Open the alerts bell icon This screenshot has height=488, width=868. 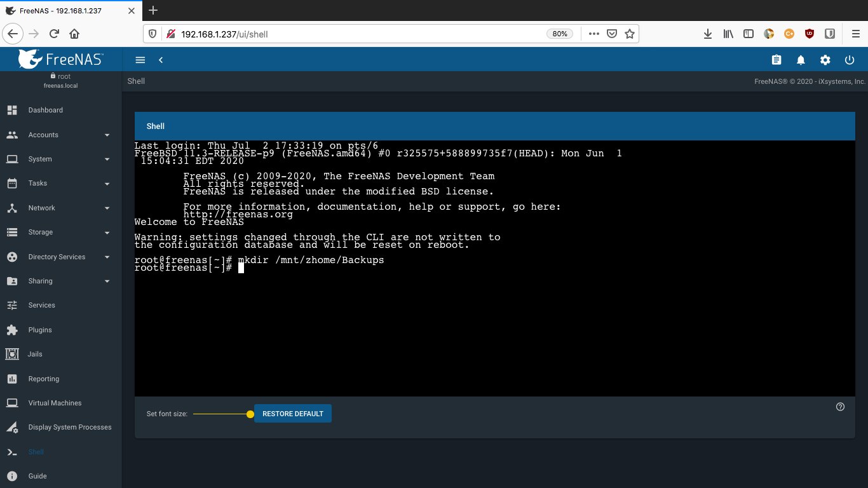tap(801, 60)
